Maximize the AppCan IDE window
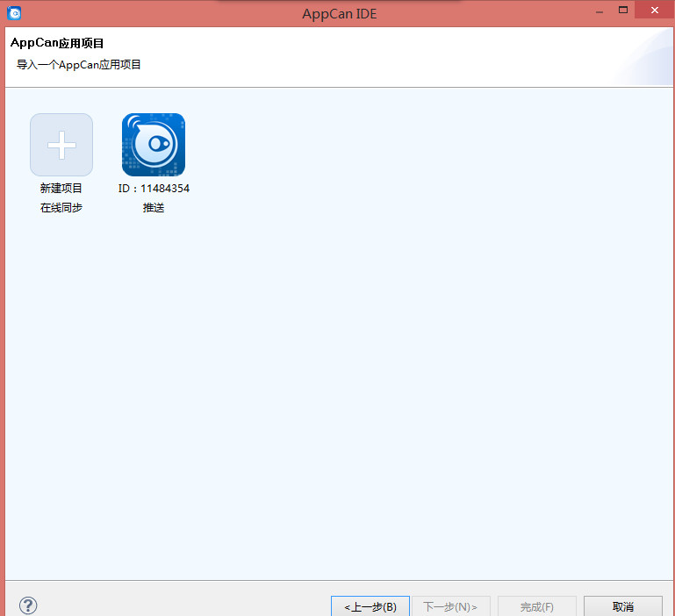The width and height of the screenshot is (675, 616). 623,10
